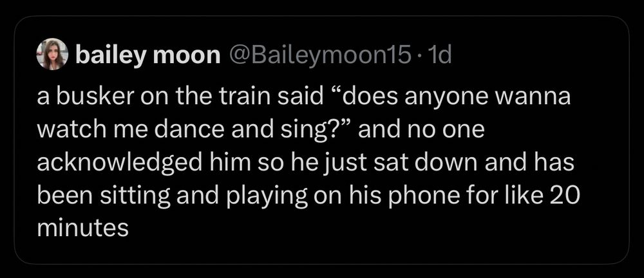The image size is (644, 278).
Task: Click the word "acknowledged" in the tweet
Action: [x=120, y=164]
